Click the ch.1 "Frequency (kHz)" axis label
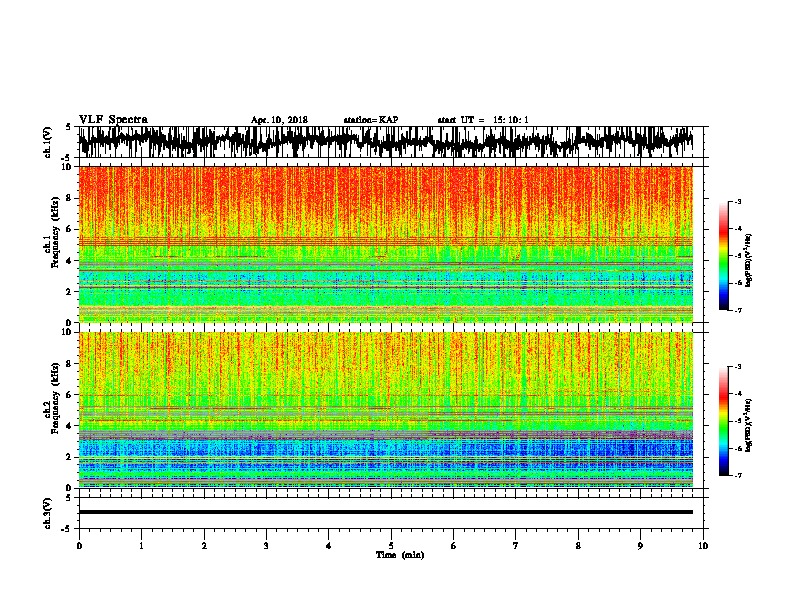This screenshot has width=792, height=612. [55, 232]
